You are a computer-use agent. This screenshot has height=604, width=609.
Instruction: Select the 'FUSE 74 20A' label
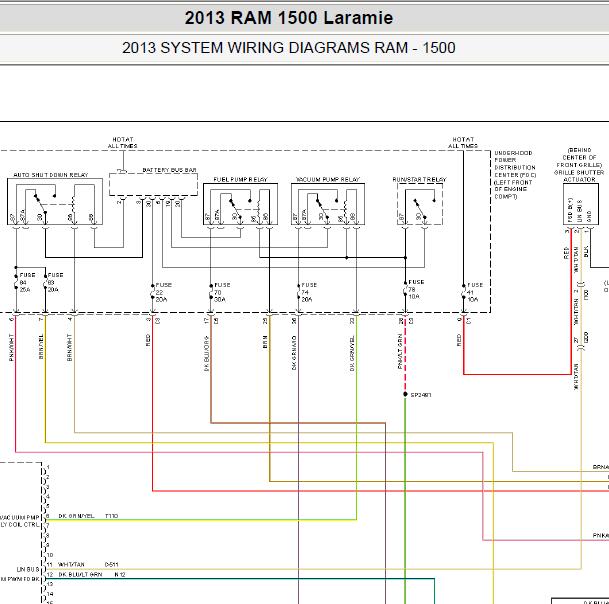pos(309,292)
